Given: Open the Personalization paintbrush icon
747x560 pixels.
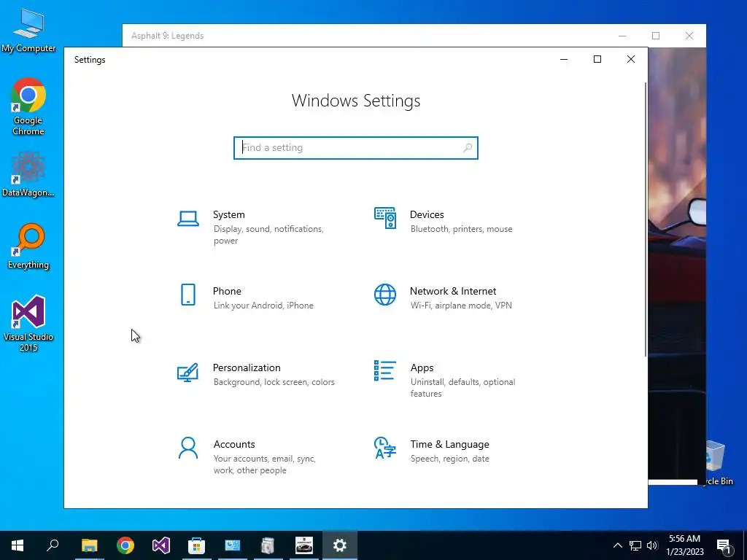Looking at the screenshot, I should pos(187,373).
